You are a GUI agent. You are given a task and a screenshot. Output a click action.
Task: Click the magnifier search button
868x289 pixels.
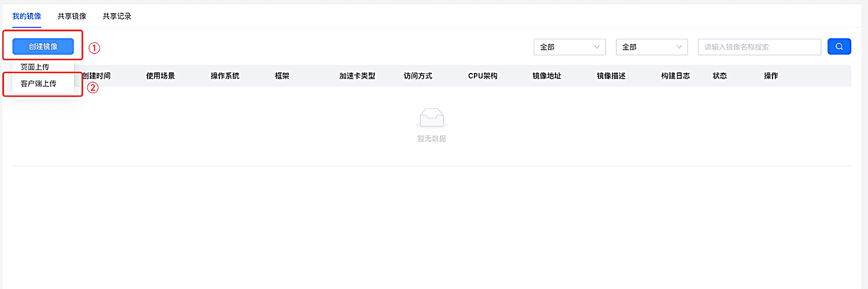click(x=839, y=47)
